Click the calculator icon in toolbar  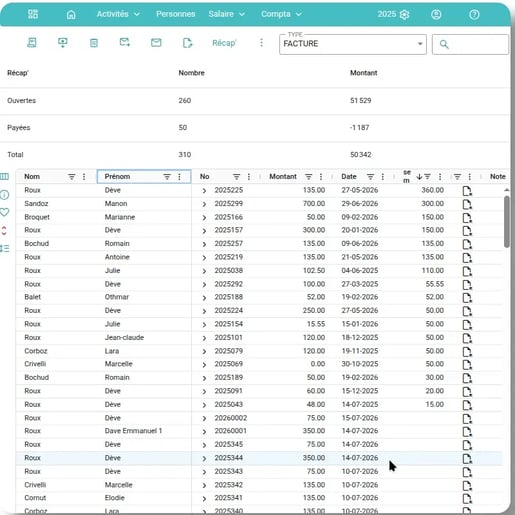tap(94, 43)
